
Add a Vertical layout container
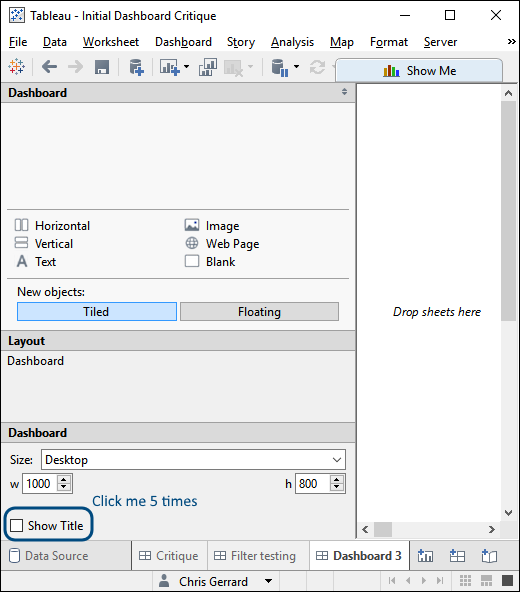pos(44,243)
